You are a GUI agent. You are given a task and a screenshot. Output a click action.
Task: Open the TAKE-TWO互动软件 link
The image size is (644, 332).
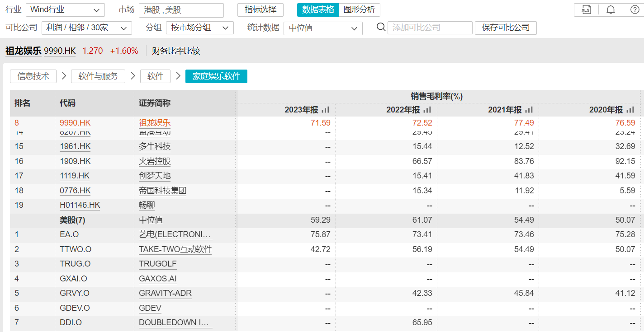click(175, 249)
